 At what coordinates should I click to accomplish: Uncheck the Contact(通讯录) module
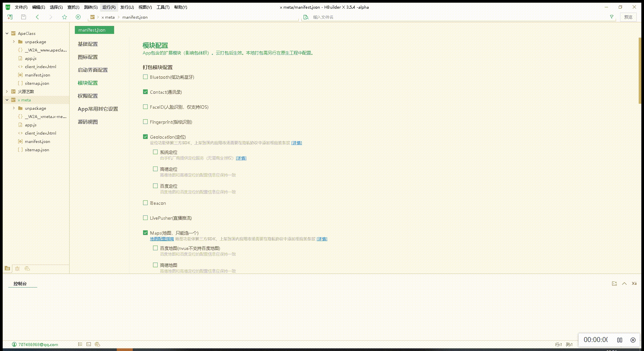pos(145,92)
